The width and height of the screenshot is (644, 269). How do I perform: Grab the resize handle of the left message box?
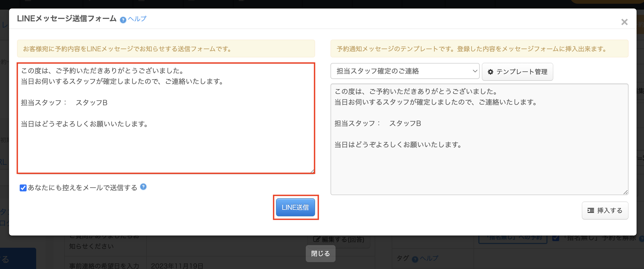tap(312, 171)
